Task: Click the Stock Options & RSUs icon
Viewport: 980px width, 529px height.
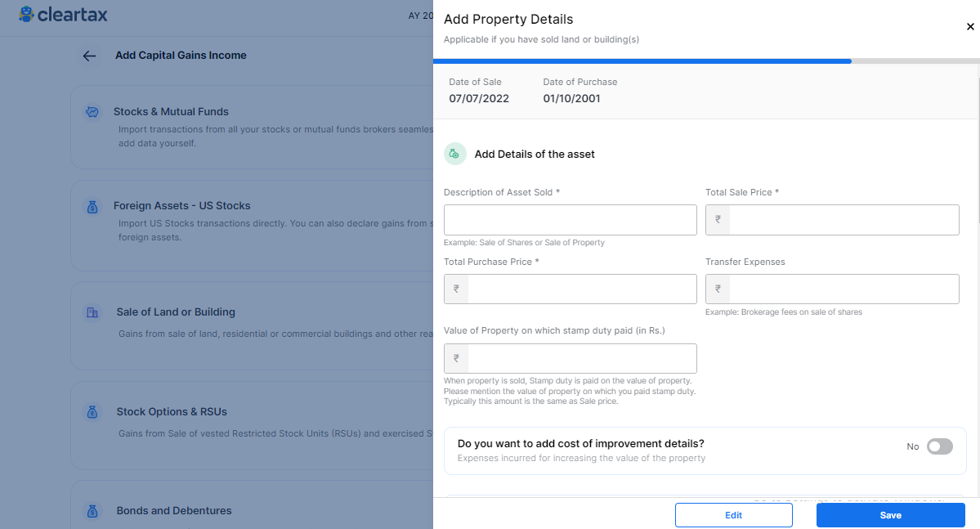Action: tap(92, 412)
